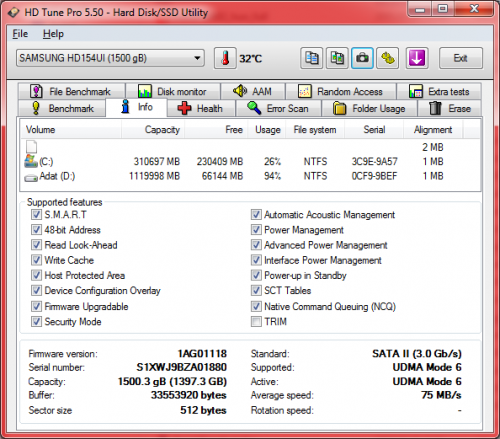Viewport: 500px width, 439px height.
Task: Click serial value 3C9E-9A57
Action: [x=375, y=162]
